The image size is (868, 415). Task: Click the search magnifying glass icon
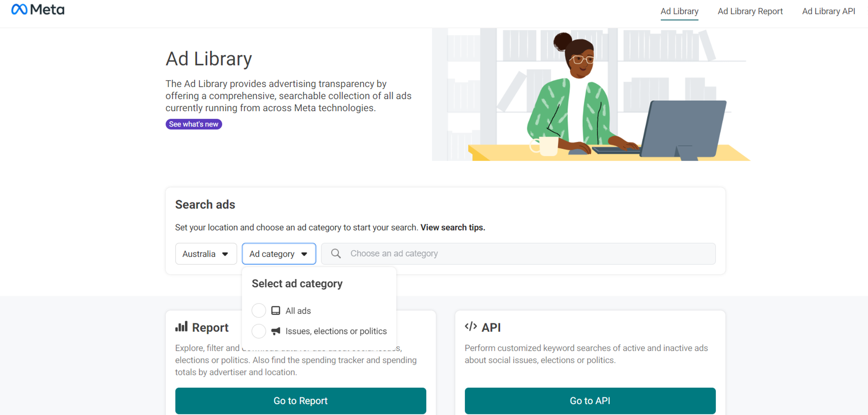pos(336,254)
